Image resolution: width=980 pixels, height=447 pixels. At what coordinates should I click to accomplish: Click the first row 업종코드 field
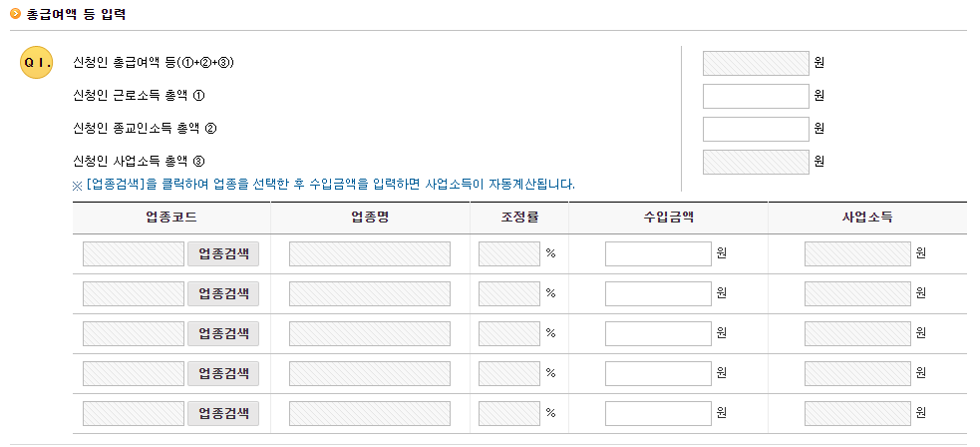pyautogui.click(x=134, y=253)
